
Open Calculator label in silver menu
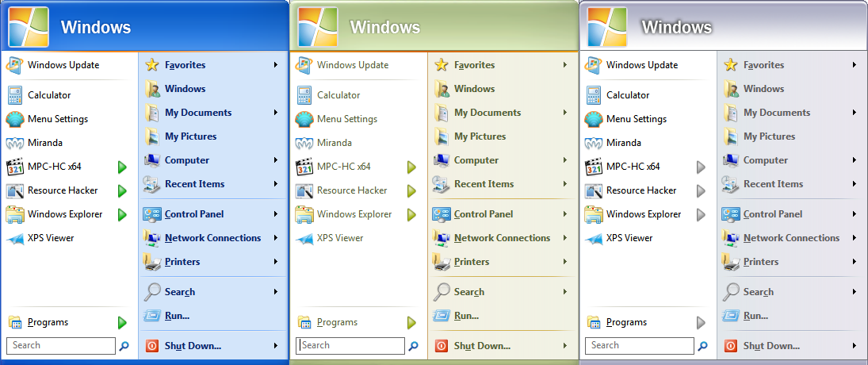628,95
